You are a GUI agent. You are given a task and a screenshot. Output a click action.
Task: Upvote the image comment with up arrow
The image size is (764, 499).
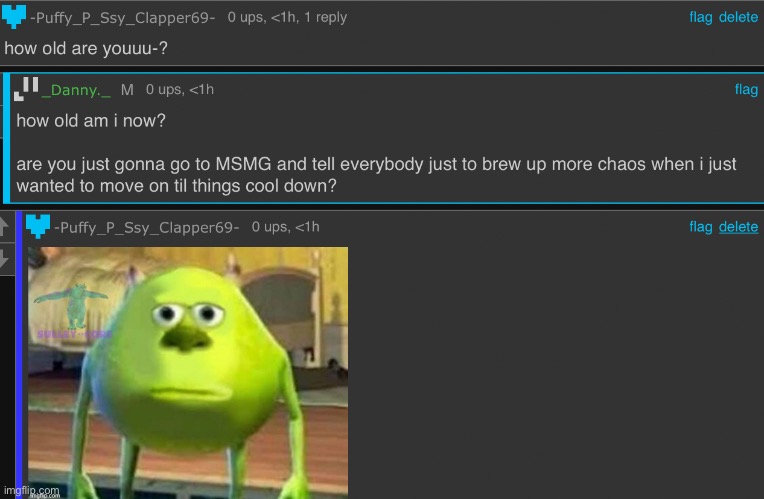tap(5, 226)
